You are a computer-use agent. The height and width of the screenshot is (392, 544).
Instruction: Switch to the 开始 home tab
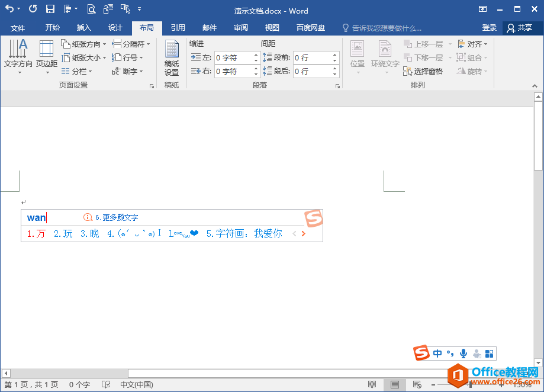53,28
